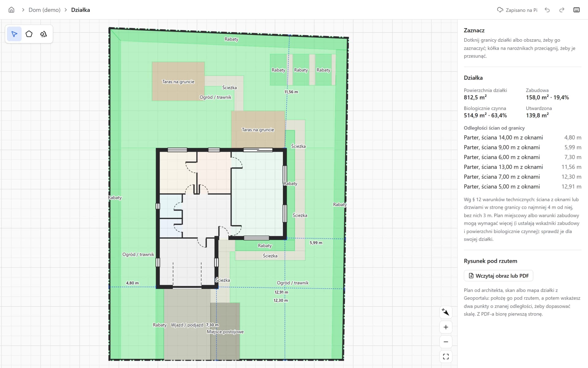The image size is (588, 368).
Task: Select row Parter, ściana 14,00 m z oknami
Action: (522, 137)
